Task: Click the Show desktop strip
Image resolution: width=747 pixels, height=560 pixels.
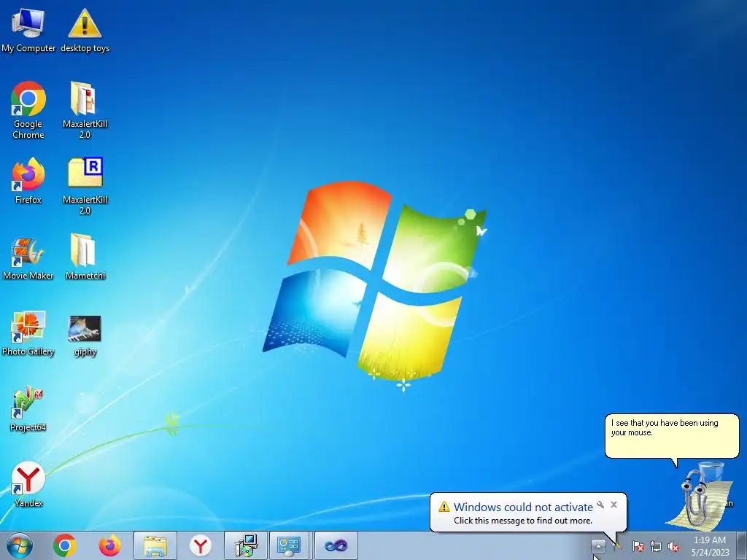Action: [742, 545]
